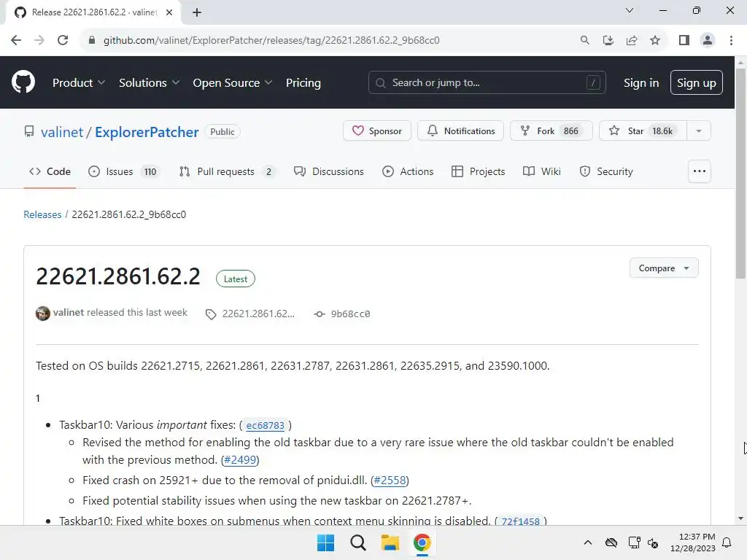
Task: Open new browser tab with plus
Action: tap(197, 12)
